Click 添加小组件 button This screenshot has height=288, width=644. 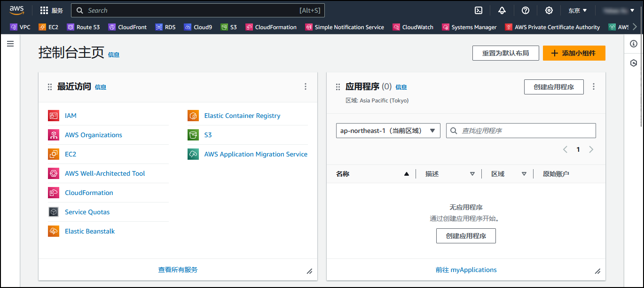tap(574, 53)
